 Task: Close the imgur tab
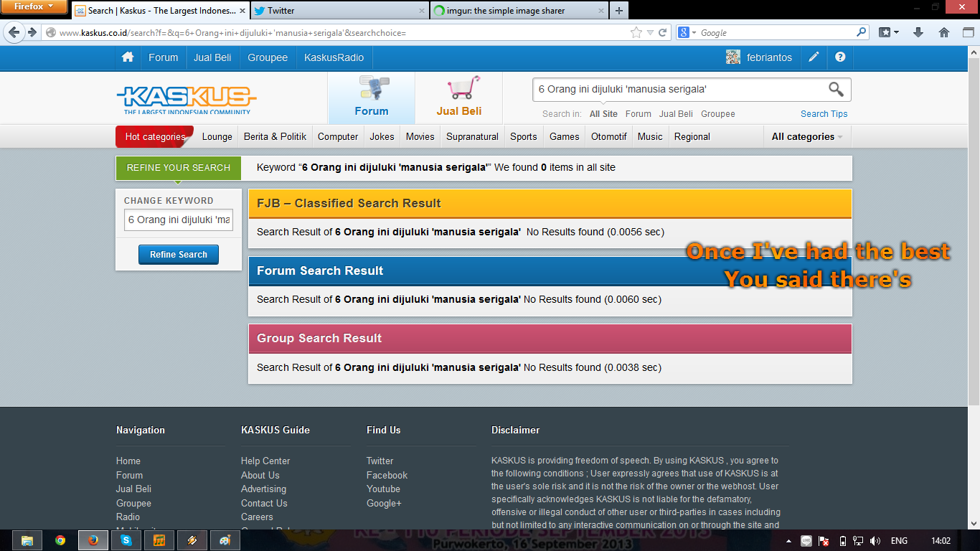[600, 11]
